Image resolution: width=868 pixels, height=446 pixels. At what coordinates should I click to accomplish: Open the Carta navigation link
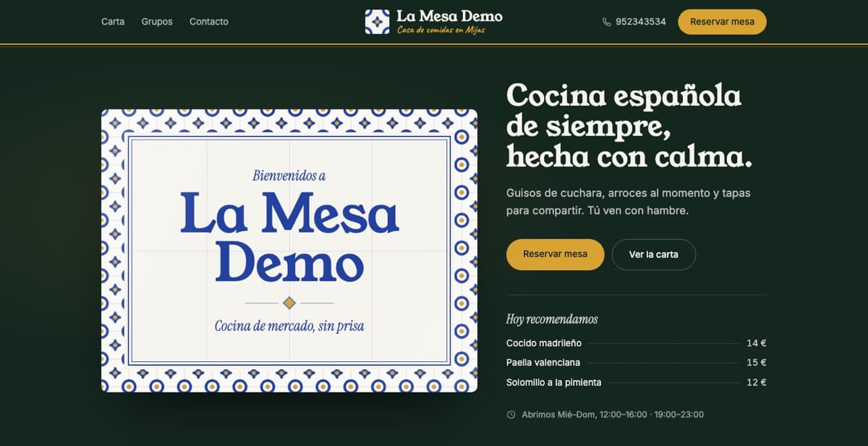click(x=113, y=22)
